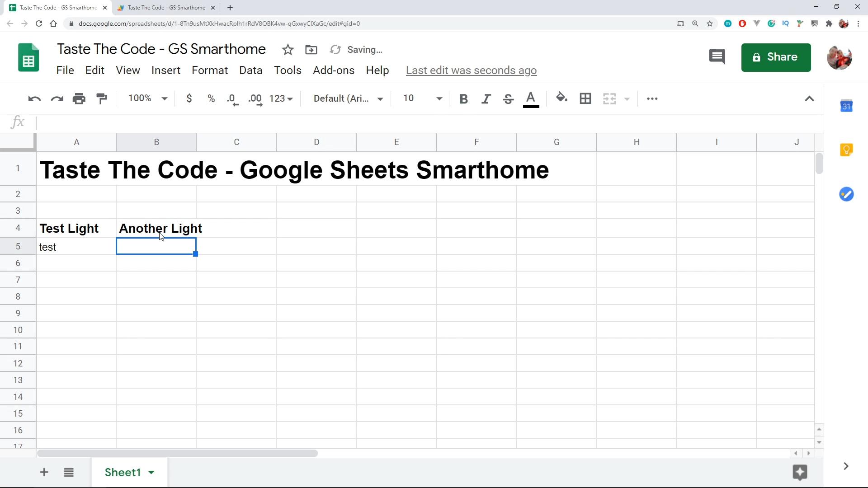Decrease decimal places
The width and height of the screenshot is (868, 488).
pos(233,99)
